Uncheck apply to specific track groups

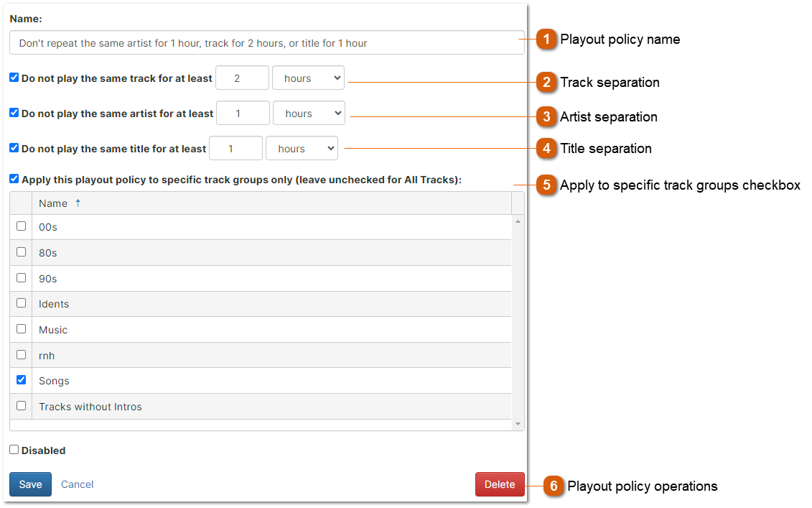click(14, 179)
